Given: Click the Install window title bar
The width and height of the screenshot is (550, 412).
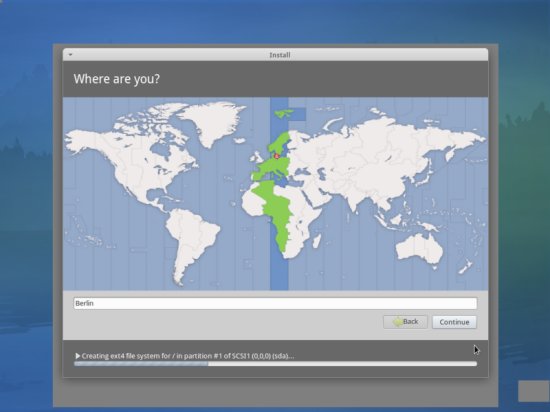Looking at the screenshot, I should click(275, 55).
